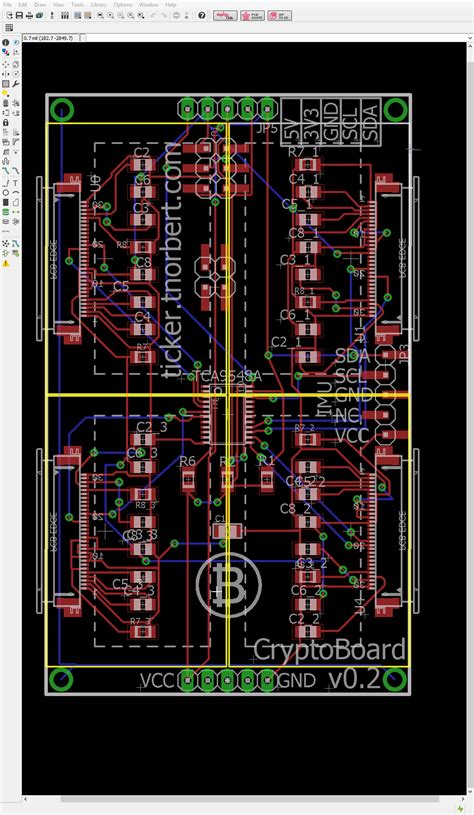Click the rightmost pink toolbar button
This screenshot has width=474, height=815.
click(x=280, y=15)
